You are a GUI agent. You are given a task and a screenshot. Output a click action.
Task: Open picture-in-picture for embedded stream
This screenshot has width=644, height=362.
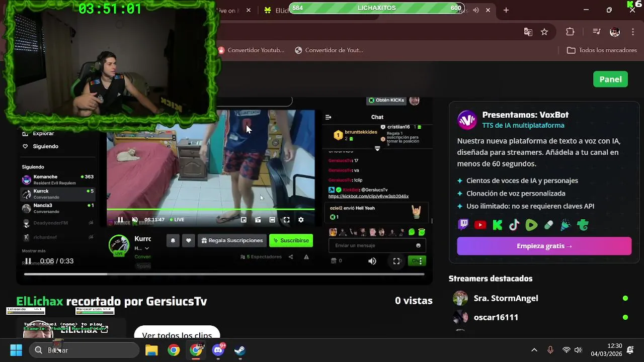coord(244,220)
